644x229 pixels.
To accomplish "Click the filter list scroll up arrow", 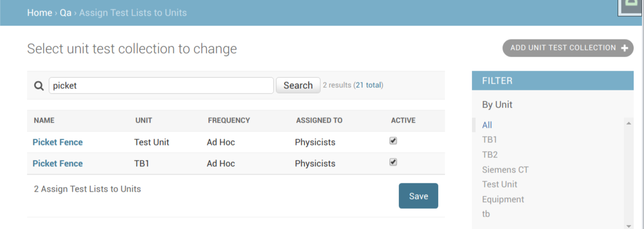I will (628, 124).
